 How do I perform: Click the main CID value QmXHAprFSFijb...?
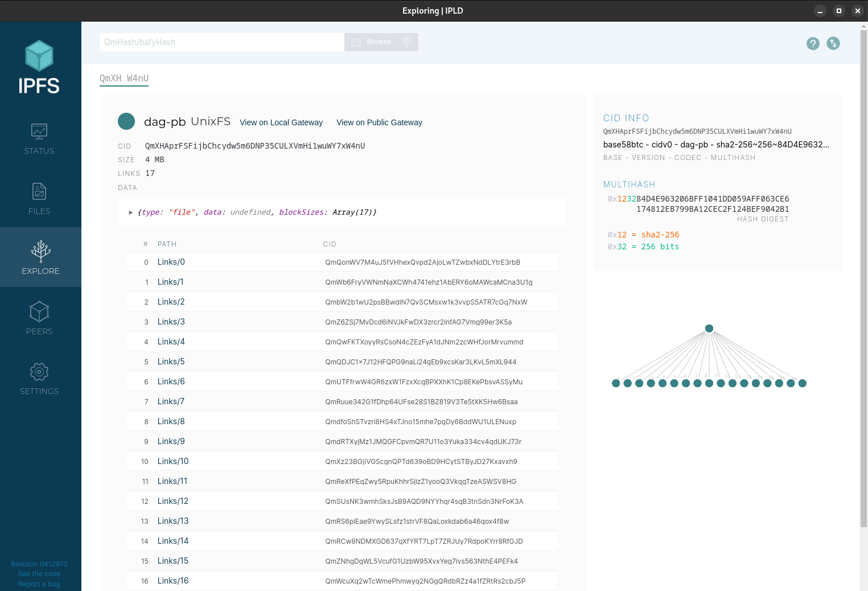(255, 146)
